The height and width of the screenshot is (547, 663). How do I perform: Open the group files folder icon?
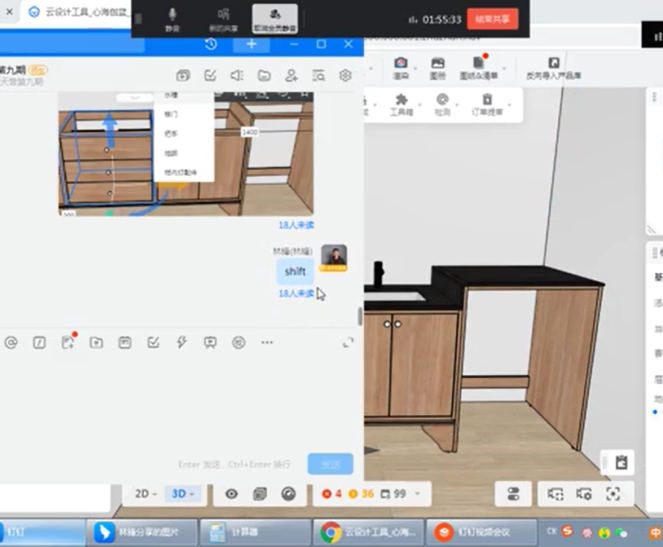coord(264,75)
